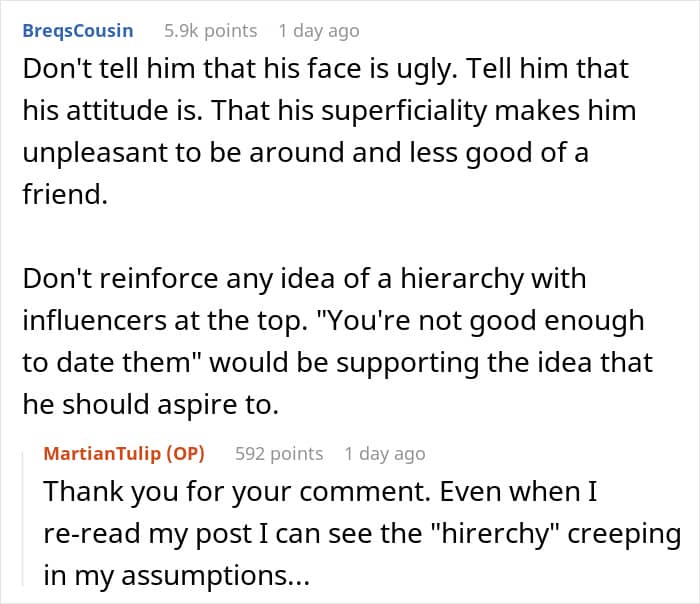The image size is (700, 604).
Task: Click the 592 points score
Action: [x=279, y=454]
